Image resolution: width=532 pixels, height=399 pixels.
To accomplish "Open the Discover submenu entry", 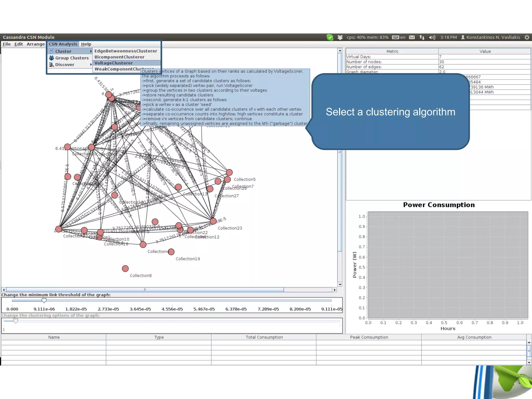I will click(x=70, y=65).
